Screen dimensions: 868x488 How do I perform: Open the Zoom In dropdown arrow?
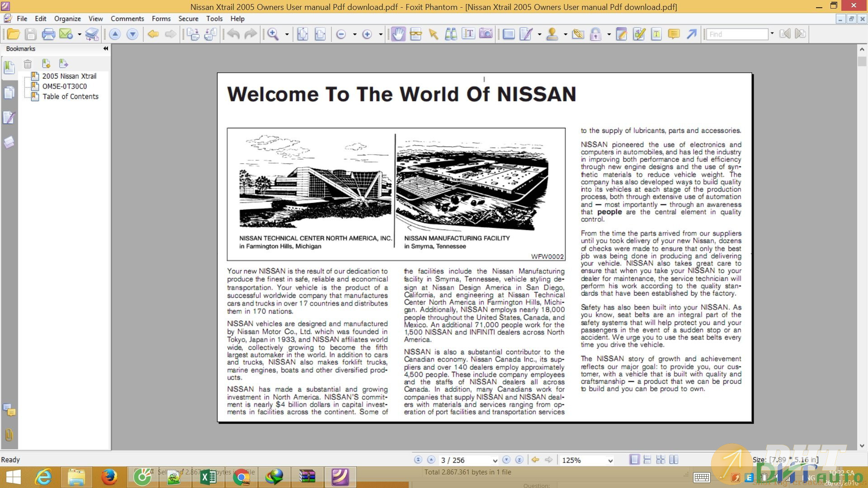tap(380, 34)
